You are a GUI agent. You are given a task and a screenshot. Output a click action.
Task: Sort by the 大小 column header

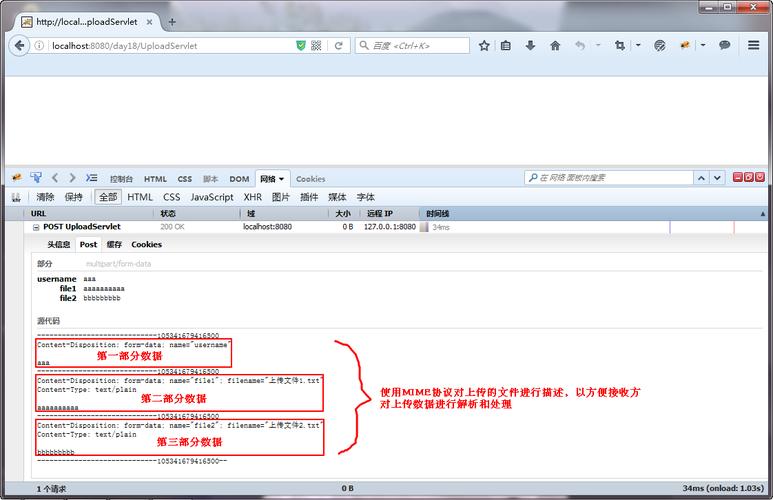[x=344, y=214]
